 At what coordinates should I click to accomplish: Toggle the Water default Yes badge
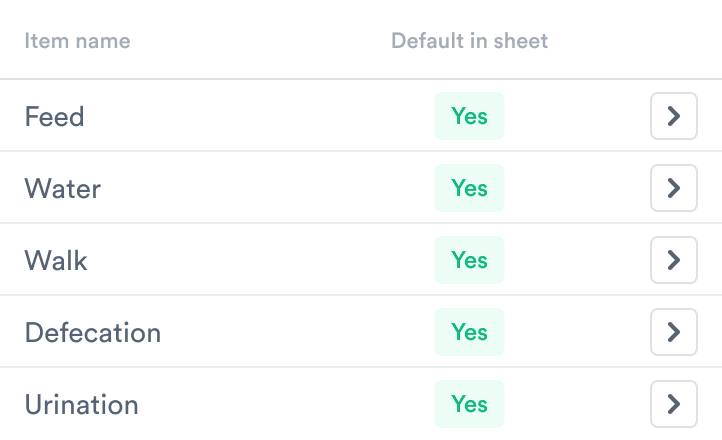tap(469, 188)
